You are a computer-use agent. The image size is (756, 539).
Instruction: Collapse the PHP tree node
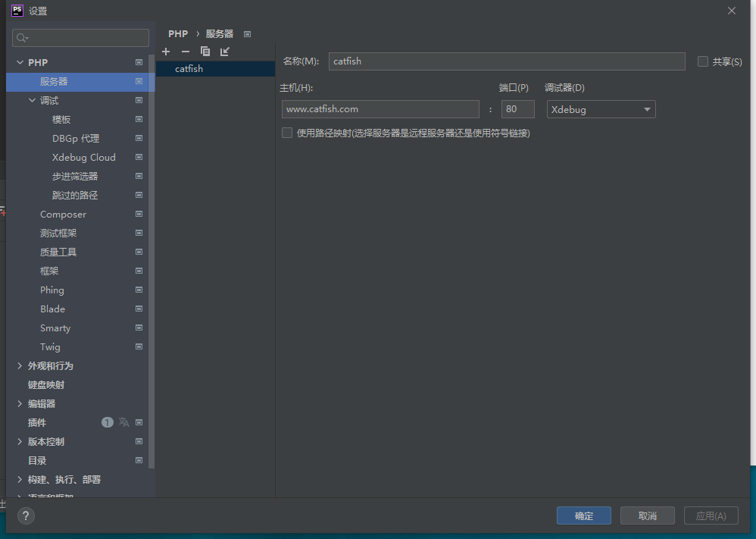[x=20, y=62]
